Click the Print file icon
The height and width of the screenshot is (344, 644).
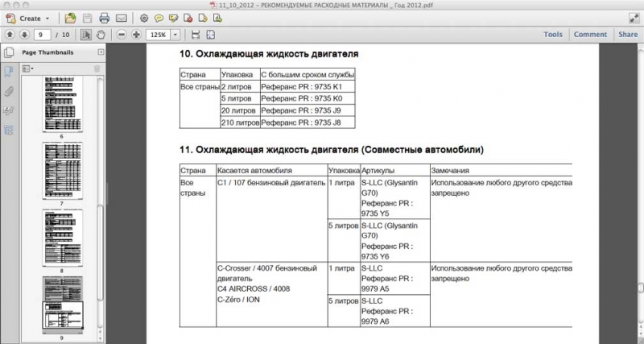point(104,18)
